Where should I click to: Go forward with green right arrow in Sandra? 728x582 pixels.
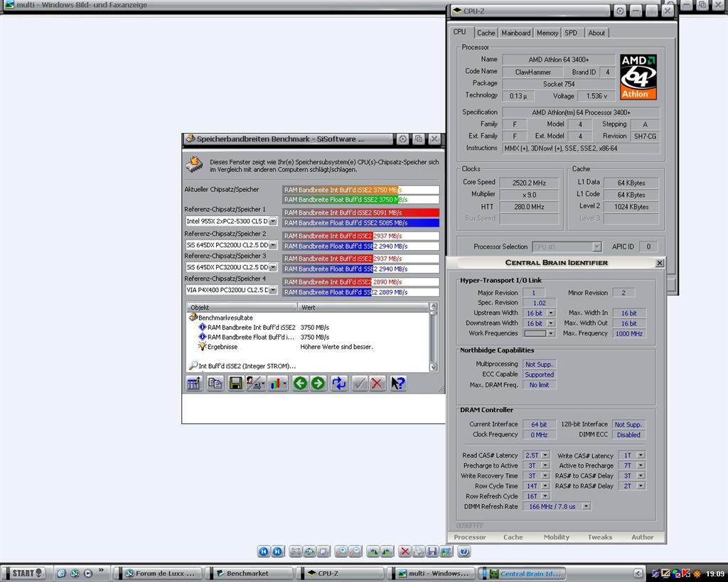click(x=318, y=383)
